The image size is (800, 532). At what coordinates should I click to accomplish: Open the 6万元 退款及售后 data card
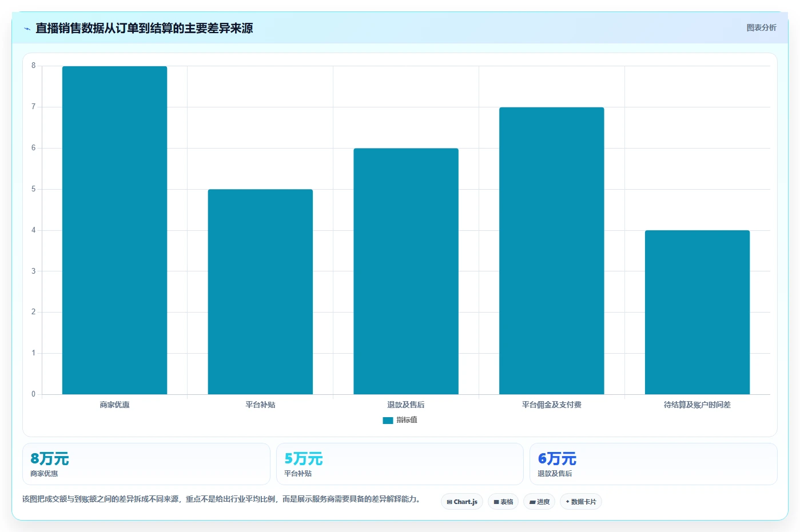click(653, 464)
